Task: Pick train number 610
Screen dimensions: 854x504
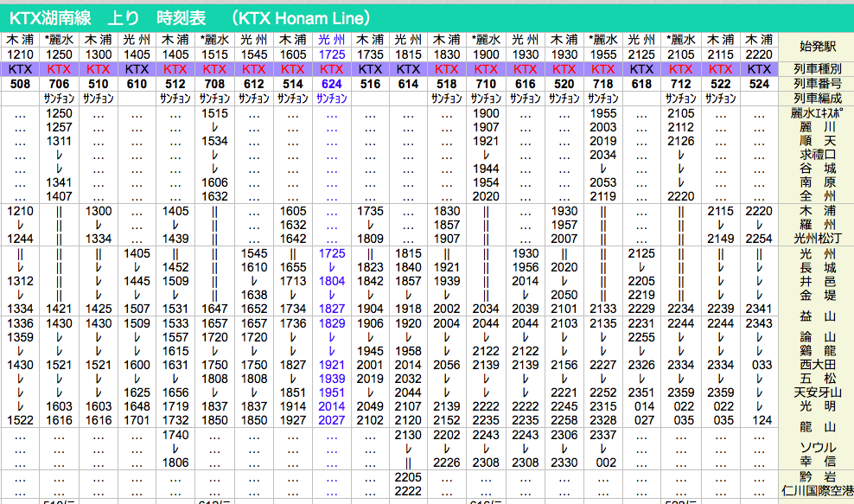Action: click(x=137, y=84)
